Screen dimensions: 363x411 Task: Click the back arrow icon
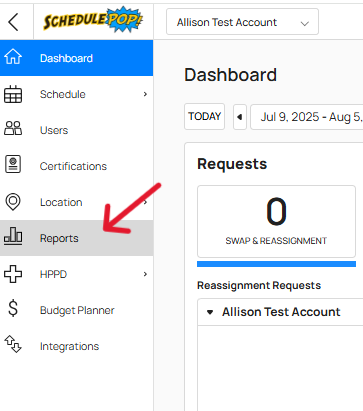point(13,22)
